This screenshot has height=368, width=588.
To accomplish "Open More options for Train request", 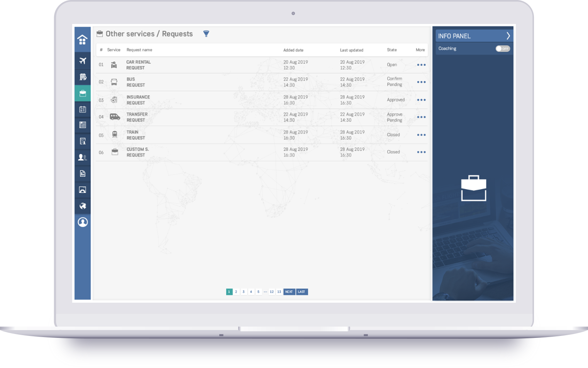I will (x=421, y=135).
